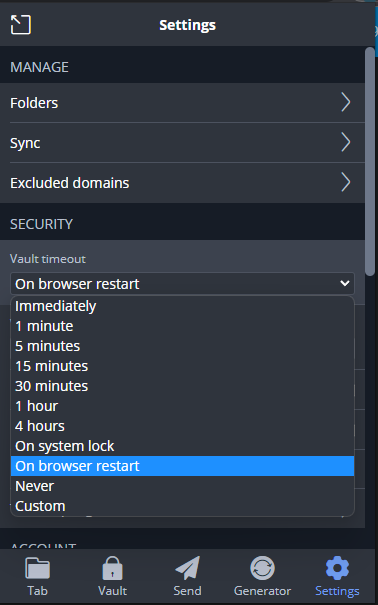Screen dimensions: 378x605
Task: Choose the 15 minutes timeout option
Action: (182, 366)
